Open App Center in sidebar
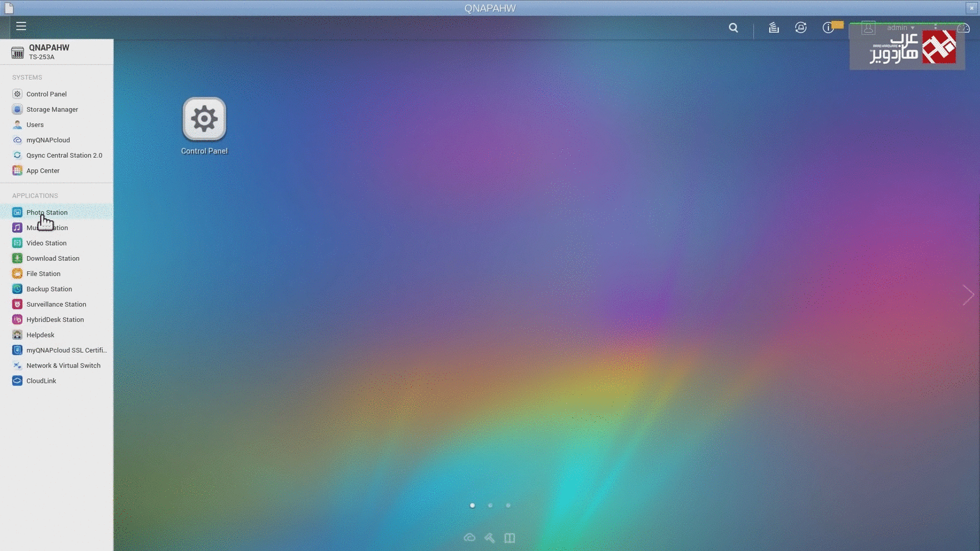The width and height of the screenshot is (980, 551). [x=56, y=170]
